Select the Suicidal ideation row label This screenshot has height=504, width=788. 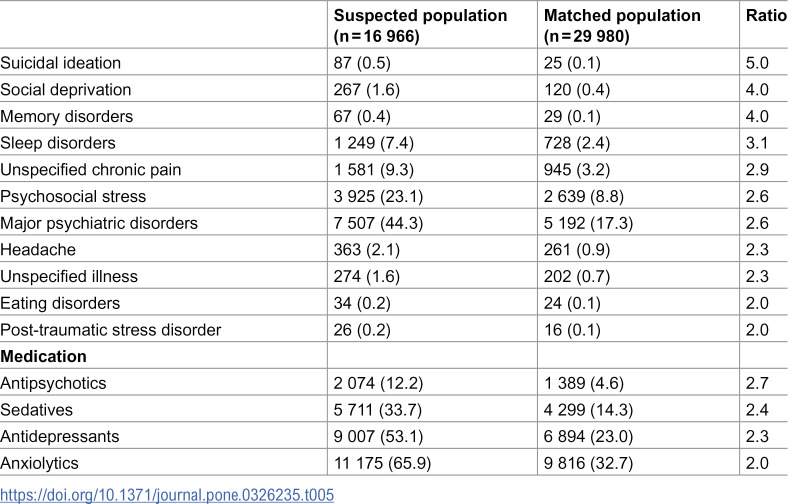click(60, 63)
